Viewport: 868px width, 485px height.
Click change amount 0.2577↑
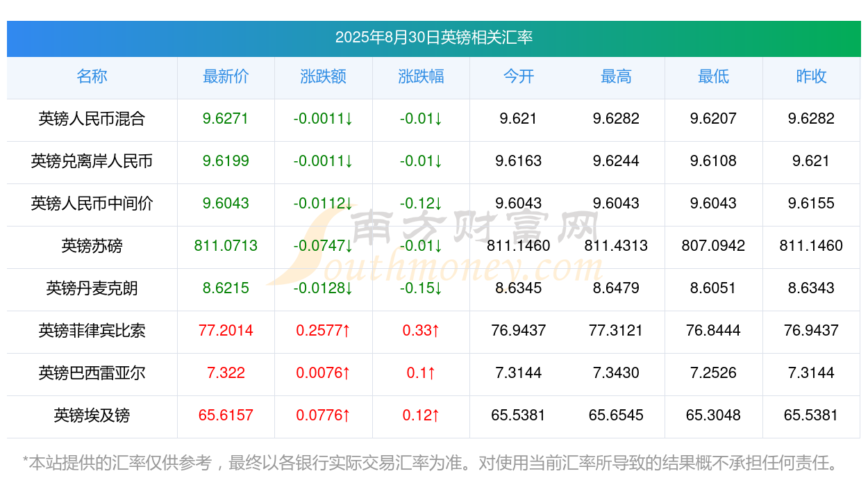[324, 331]
